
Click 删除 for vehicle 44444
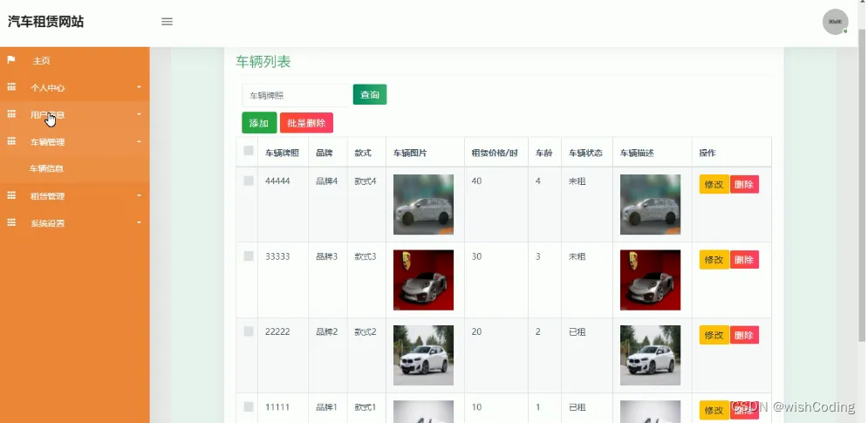click(x=744, y=184)
